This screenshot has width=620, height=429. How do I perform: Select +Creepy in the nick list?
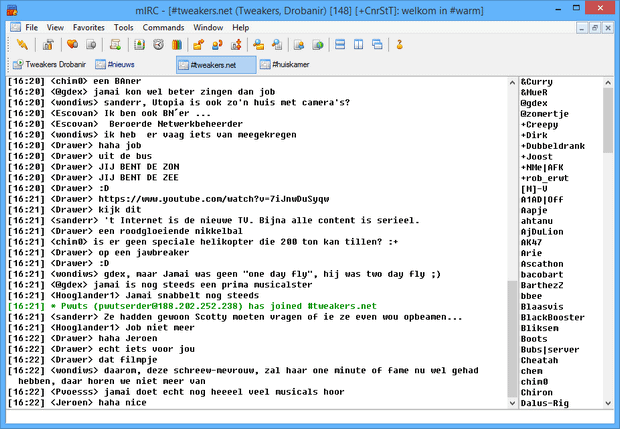pos(539,125)
